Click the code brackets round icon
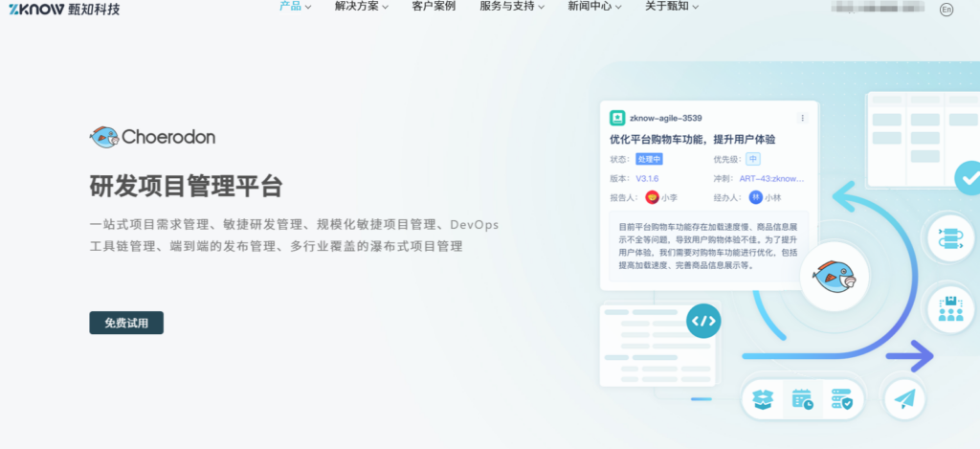 click(703, 321)
